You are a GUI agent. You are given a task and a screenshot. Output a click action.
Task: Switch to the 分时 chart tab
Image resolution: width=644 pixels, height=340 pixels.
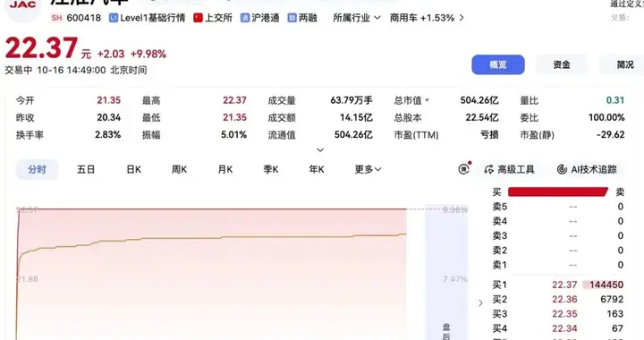37,170
